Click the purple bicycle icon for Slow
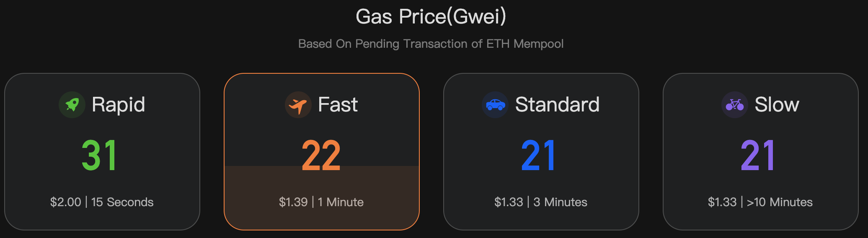This screenshot has width=868, height=238. point(735,105)
